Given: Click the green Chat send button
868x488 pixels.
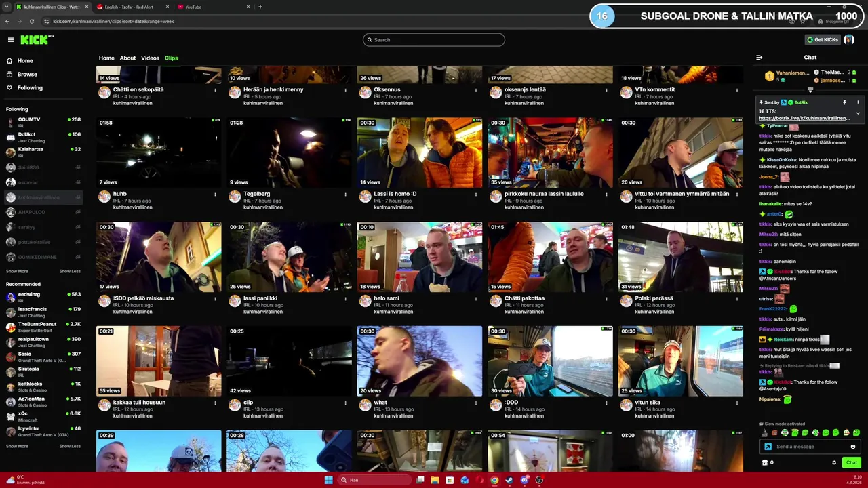Looking at the screenshot, I should 851,462.
